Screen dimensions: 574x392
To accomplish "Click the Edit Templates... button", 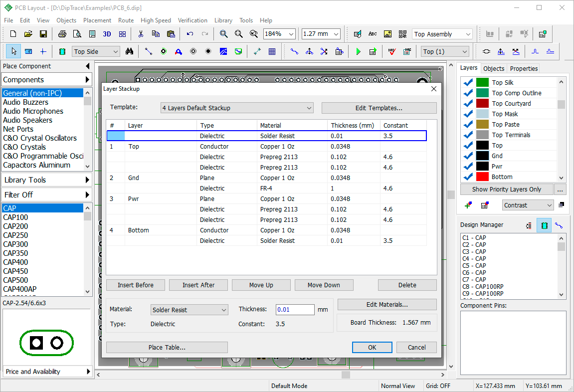I will pos(379,108).
